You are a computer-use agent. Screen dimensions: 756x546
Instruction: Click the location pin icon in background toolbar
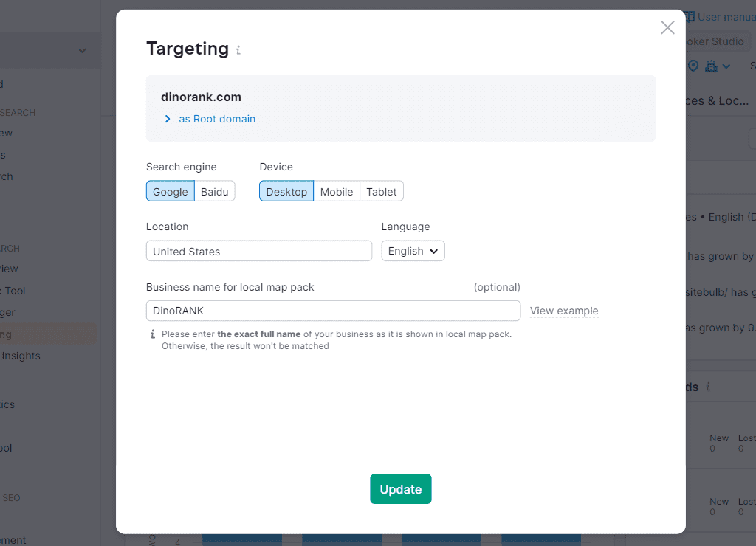(x=693, y=66)
